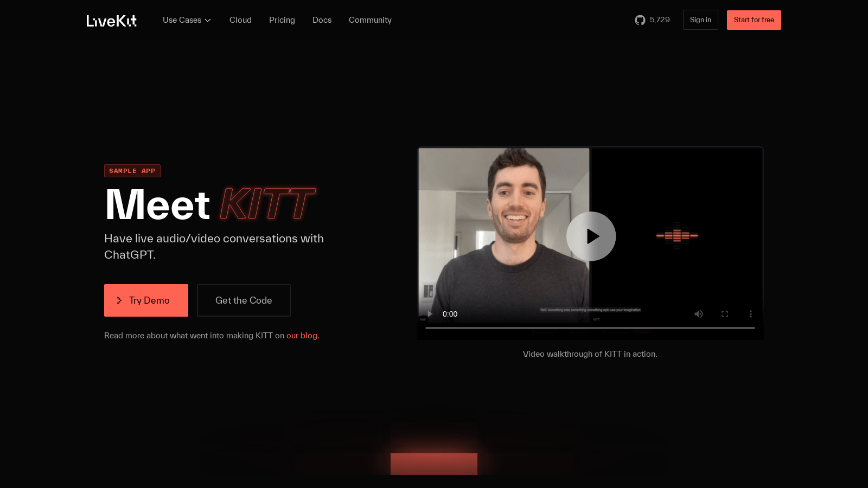
Task: Click the video timestamp 0:00
Action: click(450, 314)
